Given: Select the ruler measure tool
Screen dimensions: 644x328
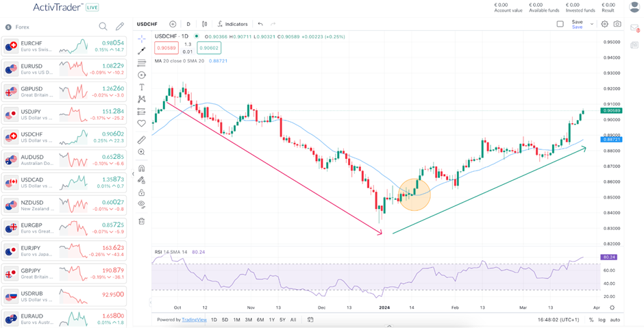Looking at the screenshot, I should [x=142, y=140].
